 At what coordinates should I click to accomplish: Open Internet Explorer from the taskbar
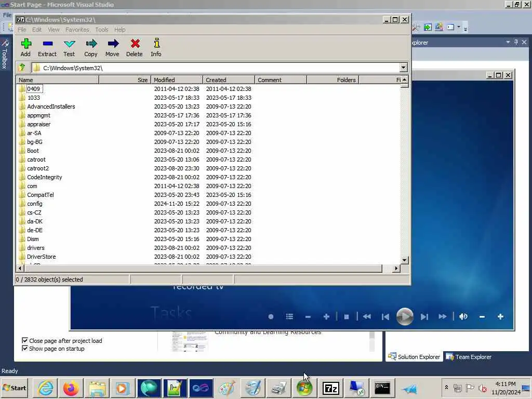[46, 388]
